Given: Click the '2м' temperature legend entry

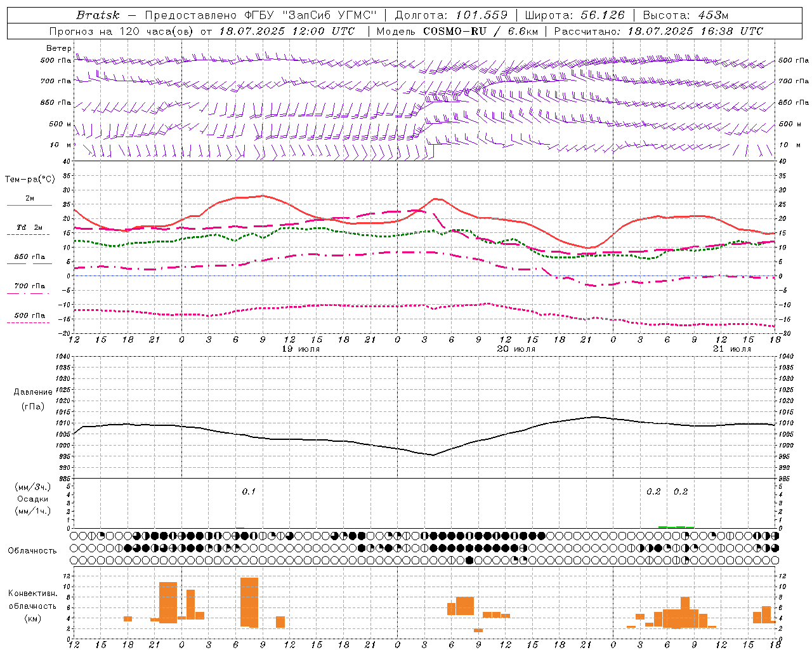Looking at the screenshot, I should click(30, 199).
